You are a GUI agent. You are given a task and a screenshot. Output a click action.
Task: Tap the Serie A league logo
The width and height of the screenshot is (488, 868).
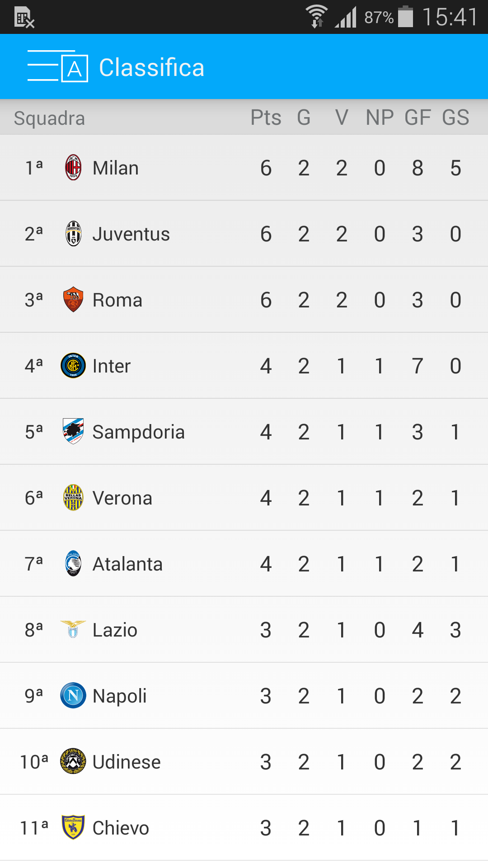click(x=75, y=68)
